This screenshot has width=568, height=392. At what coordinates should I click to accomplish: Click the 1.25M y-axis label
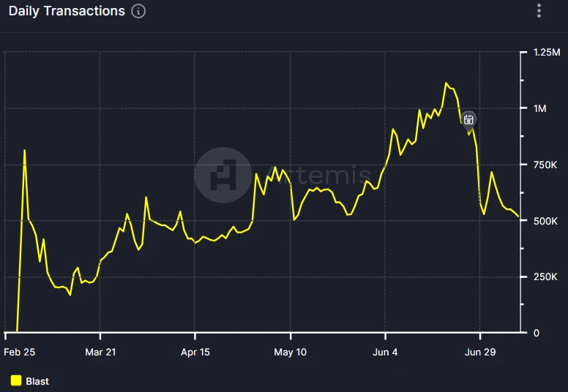pyautogui.click(x=548, y=53)
